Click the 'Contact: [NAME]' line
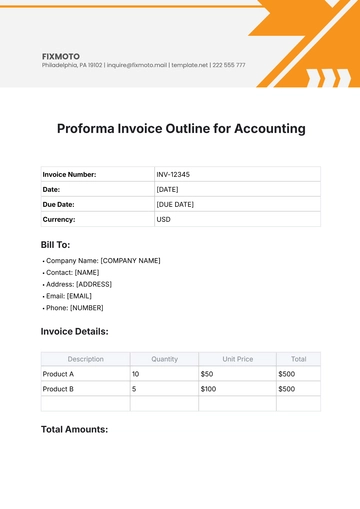Image resolution: width=360 pixels, height=509 pixels. pos(71,272)
